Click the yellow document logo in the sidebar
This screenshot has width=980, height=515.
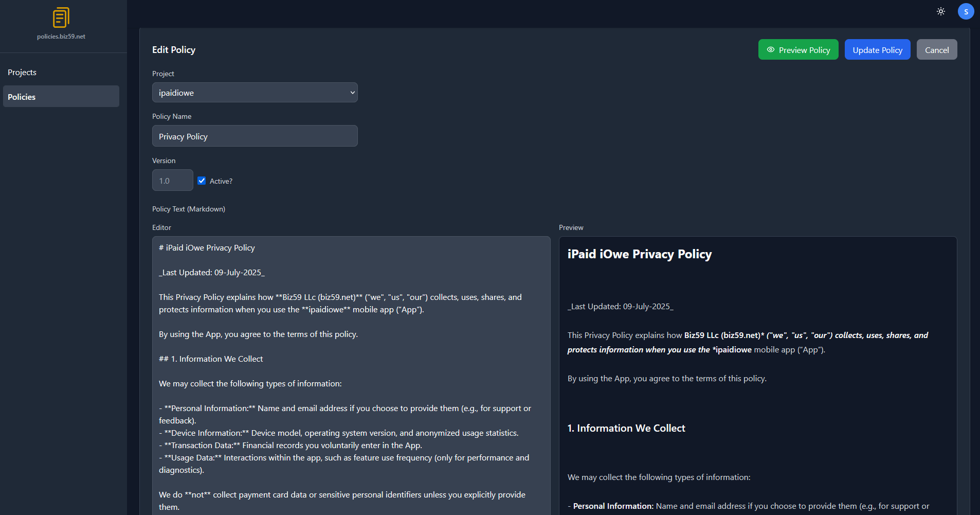click(61, 17)
